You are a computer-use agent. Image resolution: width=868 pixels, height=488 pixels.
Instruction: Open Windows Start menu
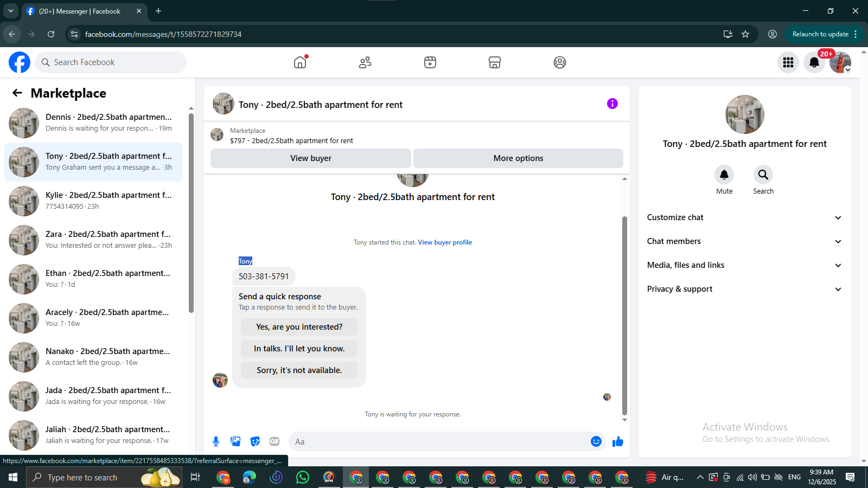(x=13, y=477)
